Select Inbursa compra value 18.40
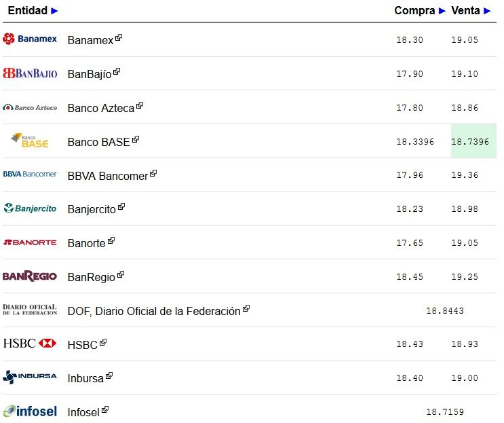The width and height of the screenshot is (504, 423). pos(410,378)
